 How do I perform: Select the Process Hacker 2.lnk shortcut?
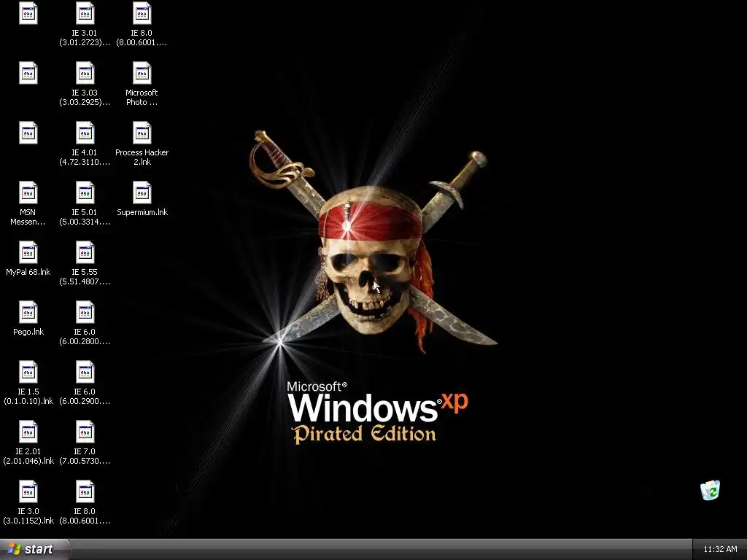coord(142,133)
